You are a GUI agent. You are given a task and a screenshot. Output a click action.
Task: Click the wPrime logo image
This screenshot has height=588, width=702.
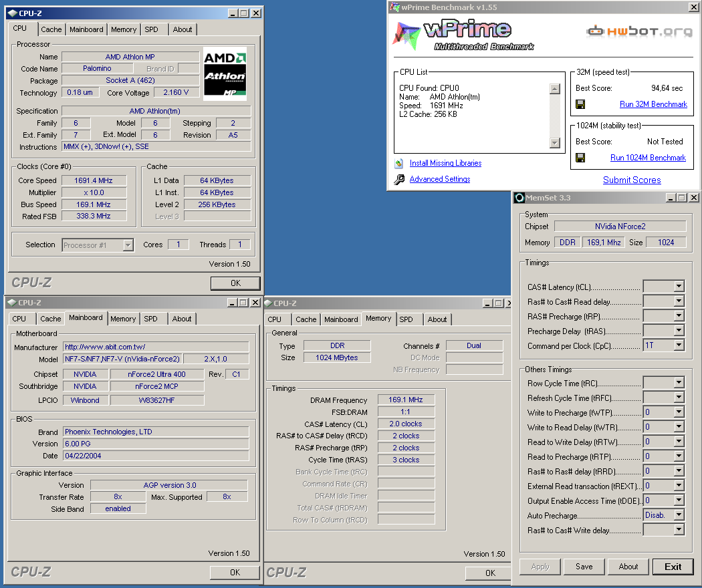click(x=463, y=35)
